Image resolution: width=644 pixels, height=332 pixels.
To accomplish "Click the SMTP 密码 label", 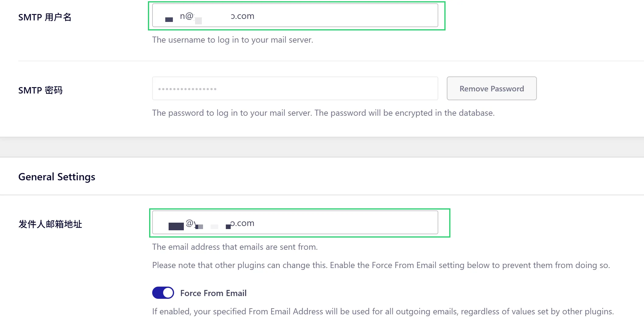I will (40, 90).
